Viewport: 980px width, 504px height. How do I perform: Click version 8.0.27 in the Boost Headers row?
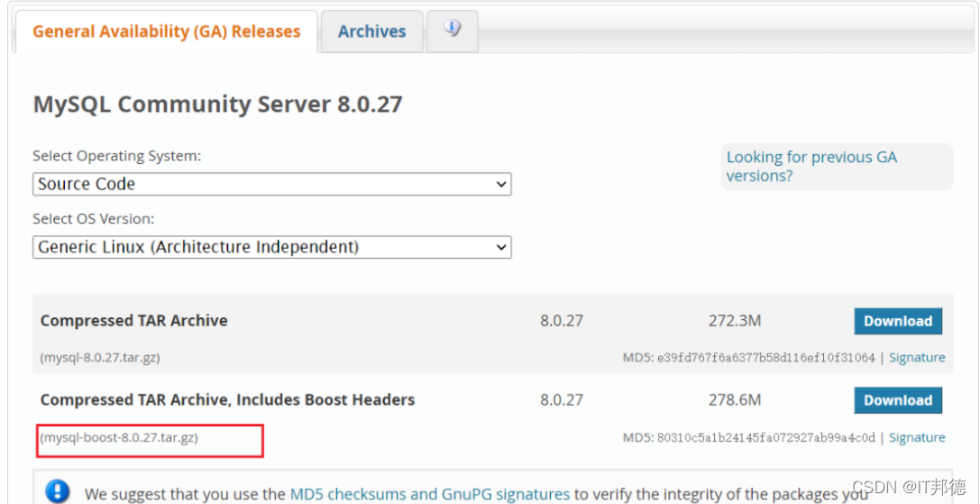point(562,400)
